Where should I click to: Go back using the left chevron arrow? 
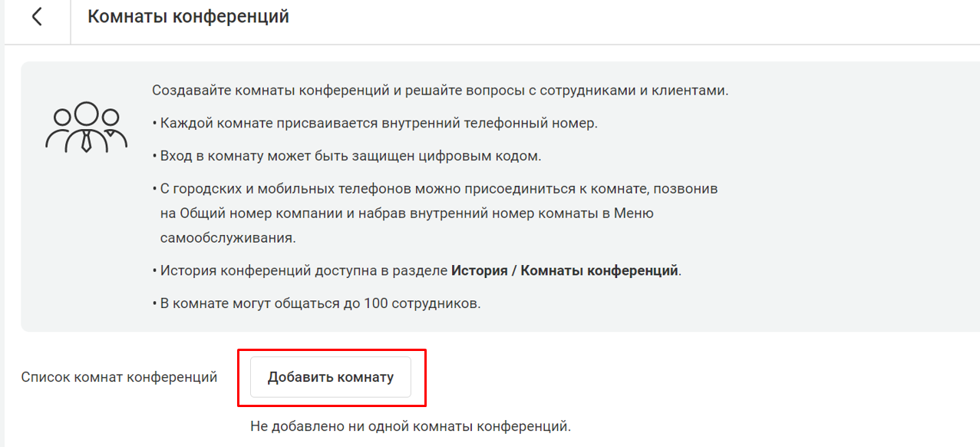[x=36, y=17]
